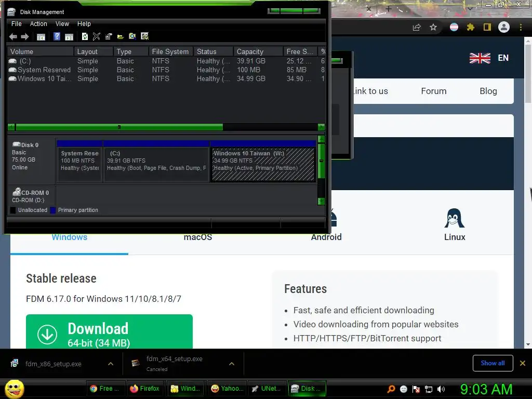Select the Windows 10 Taiwan (W:) partition

click(263, 164)
